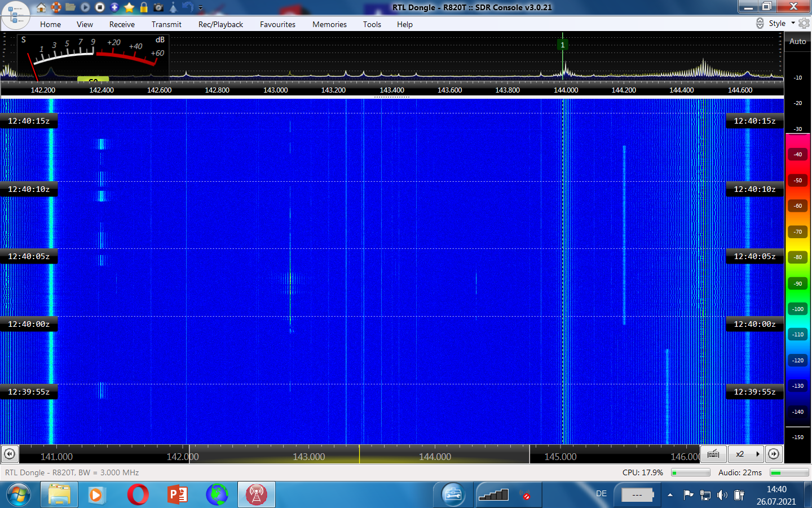Take a screenshot with the camera icon
The image size is (812, 508).
coord(158,7)
